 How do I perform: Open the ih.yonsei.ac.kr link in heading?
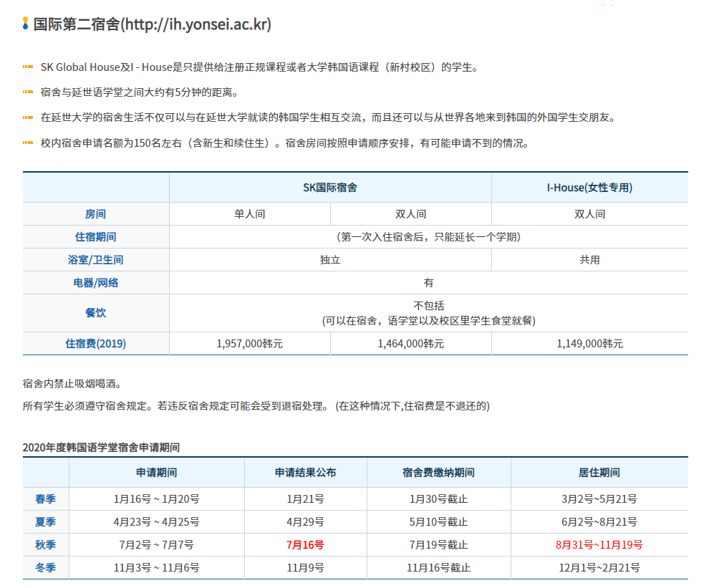(x=196, y=24)
